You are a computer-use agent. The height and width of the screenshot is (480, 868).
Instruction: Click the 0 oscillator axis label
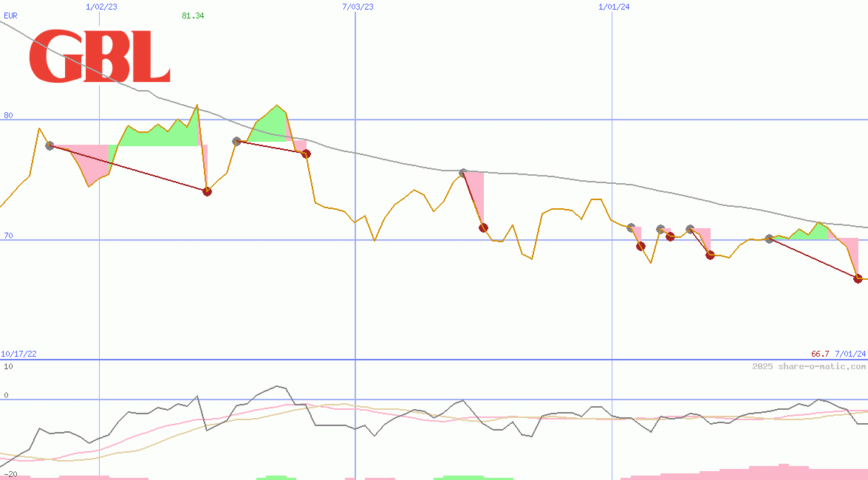point(6,395)
